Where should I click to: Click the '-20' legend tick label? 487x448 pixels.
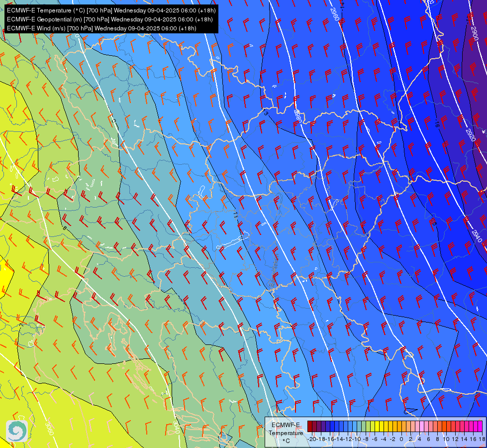point(312,439)
